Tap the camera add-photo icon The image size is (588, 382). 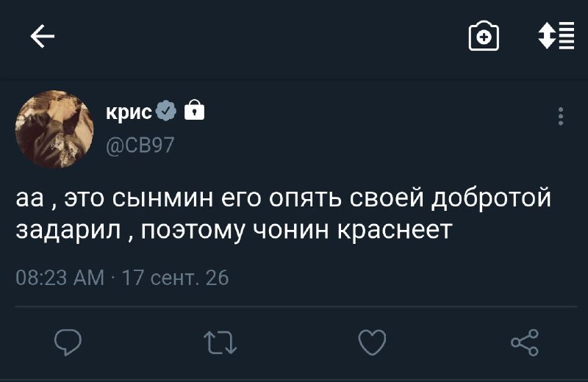pos(484,36)
